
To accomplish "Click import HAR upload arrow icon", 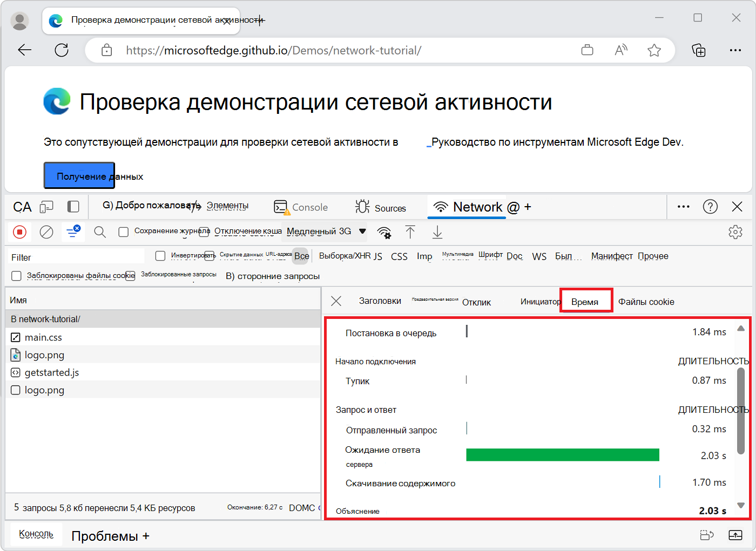I will (x=410, y=232).
